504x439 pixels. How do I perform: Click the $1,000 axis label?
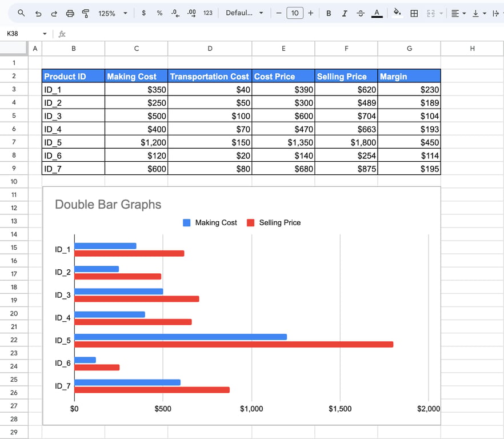(251, 409)
